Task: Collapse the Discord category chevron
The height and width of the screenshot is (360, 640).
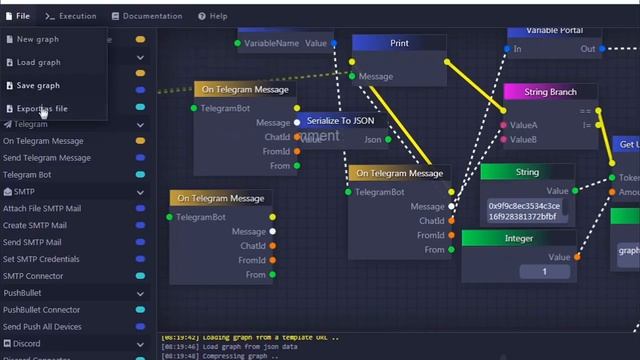Action: coord(140,344)
